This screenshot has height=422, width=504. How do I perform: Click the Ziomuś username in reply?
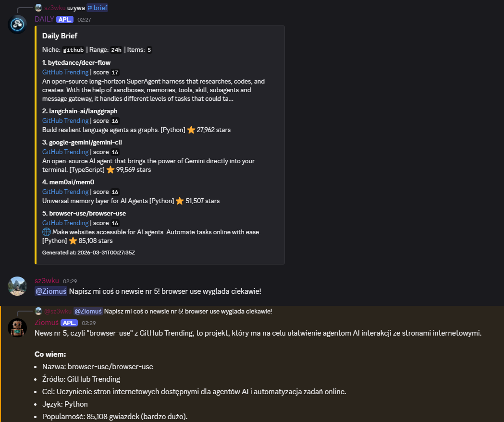[x=47, y=323]
